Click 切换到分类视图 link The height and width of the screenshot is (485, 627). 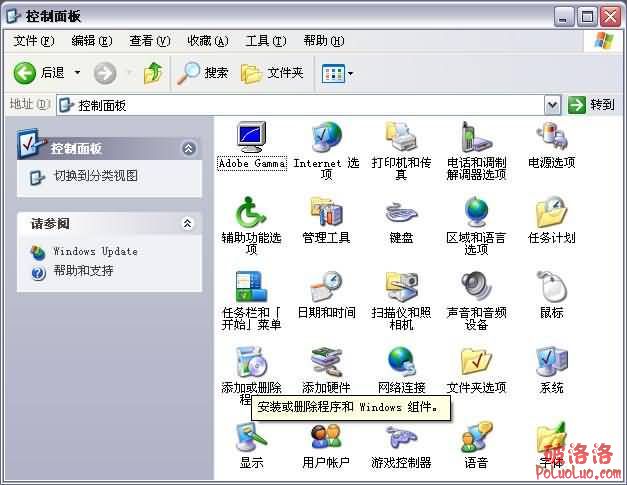(95, 176)
